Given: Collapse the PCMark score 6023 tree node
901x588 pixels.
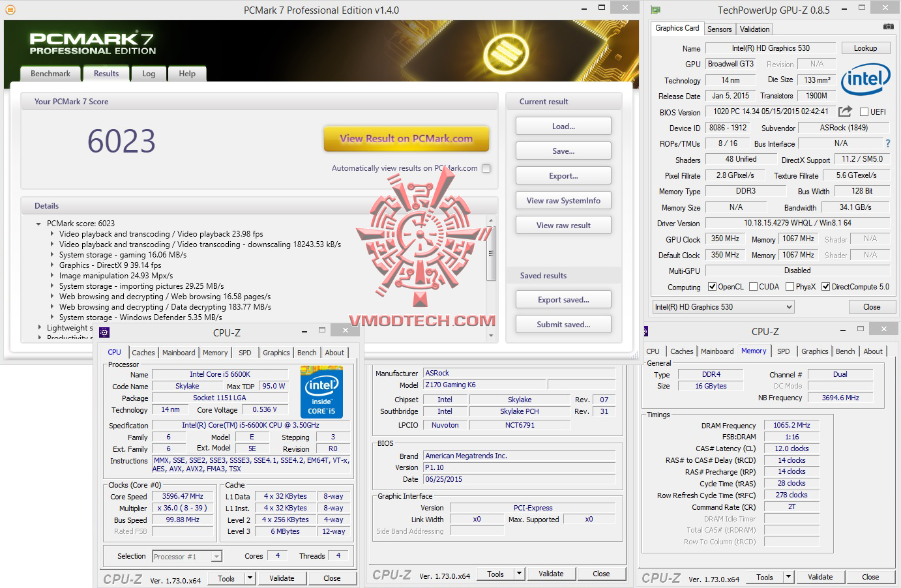Looking at the screenshot, I should 39,224.
